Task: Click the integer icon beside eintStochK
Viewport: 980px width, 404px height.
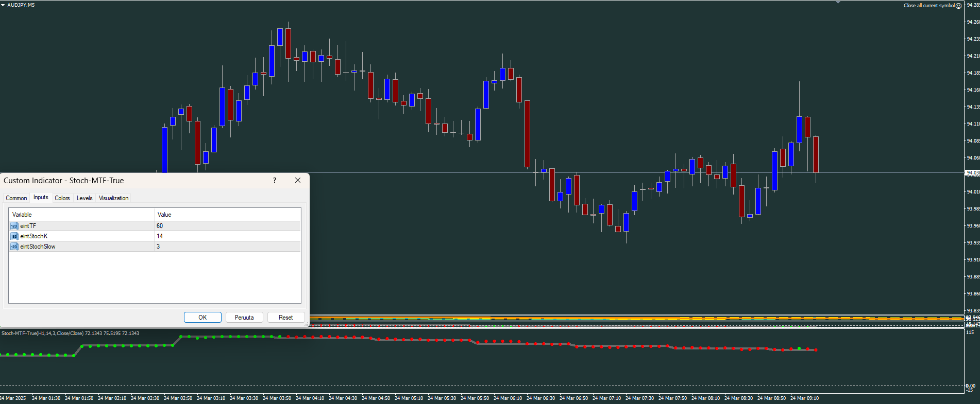Action: [14, 236]
